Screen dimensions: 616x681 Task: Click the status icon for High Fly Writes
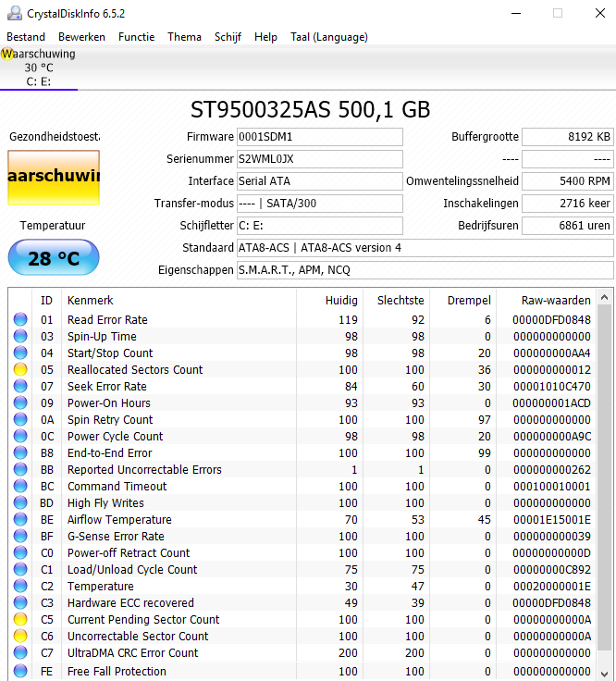(20, 502)
